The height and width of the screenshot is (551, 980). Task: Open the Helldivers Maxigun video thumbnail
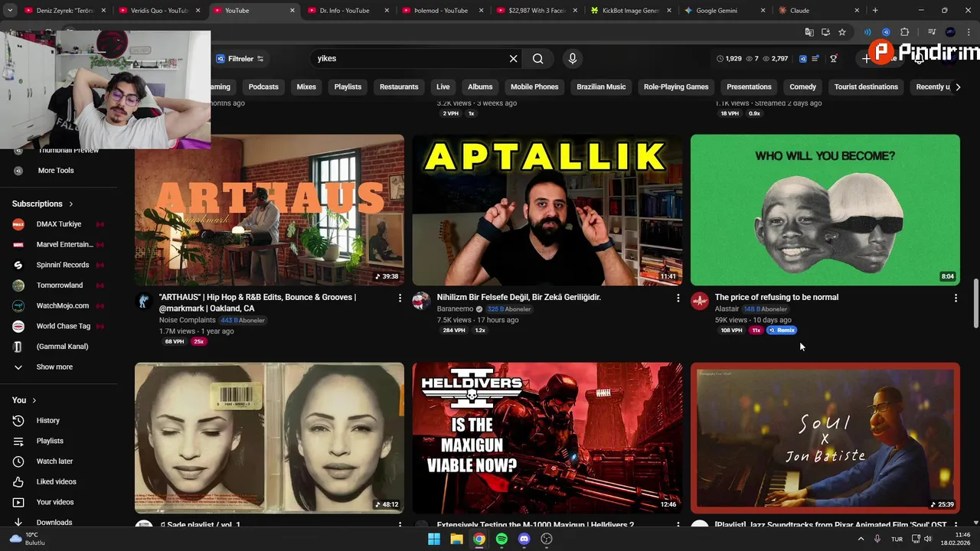click(x=547, y=438)
